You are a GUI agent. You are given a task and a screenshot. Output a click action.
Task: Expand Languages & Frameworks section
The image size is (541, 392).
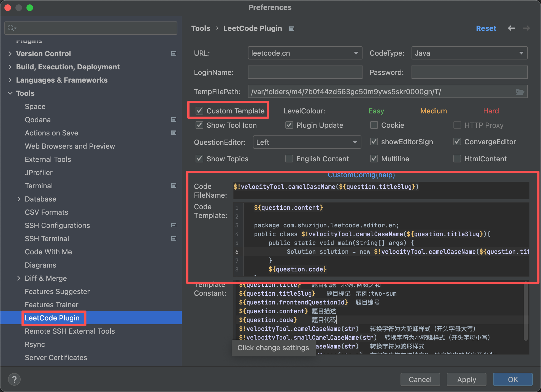pyautogui.click(x=10, y=80)
